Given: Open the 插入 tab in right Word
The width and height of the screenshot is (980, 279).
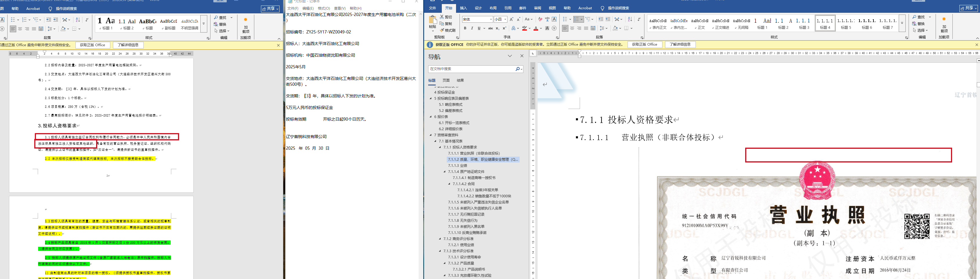Looking at the screenshot, I should pos(463,8).
